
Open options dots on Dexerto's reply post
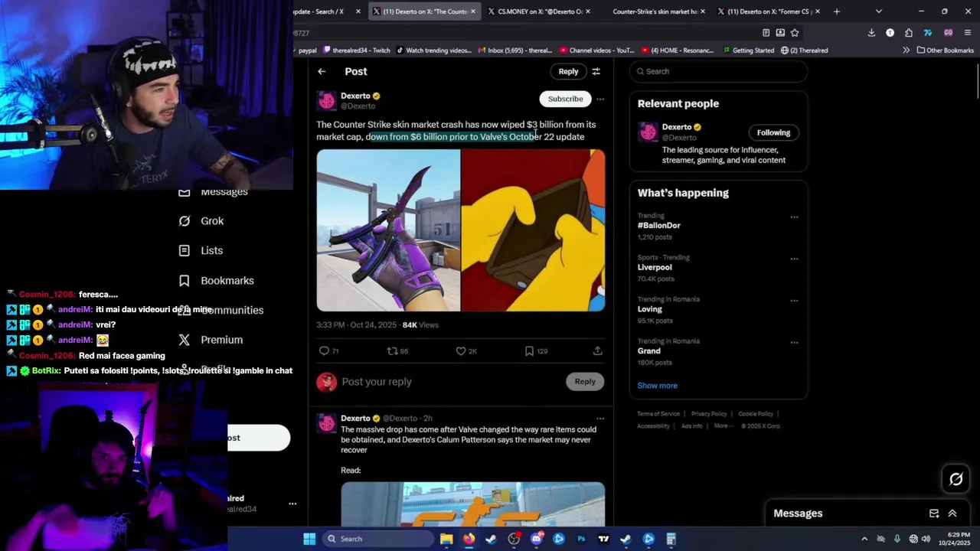(600, 419)
